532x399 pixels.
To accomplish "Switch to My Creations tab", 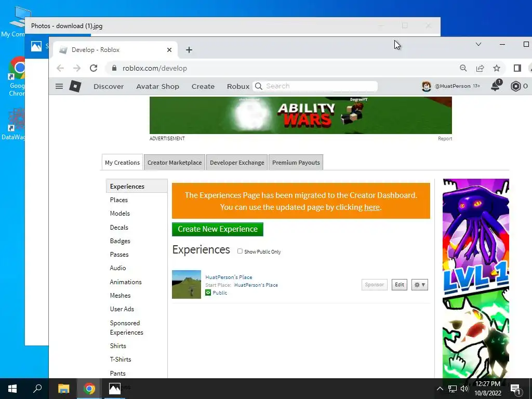I will click(x=122, y=163).
